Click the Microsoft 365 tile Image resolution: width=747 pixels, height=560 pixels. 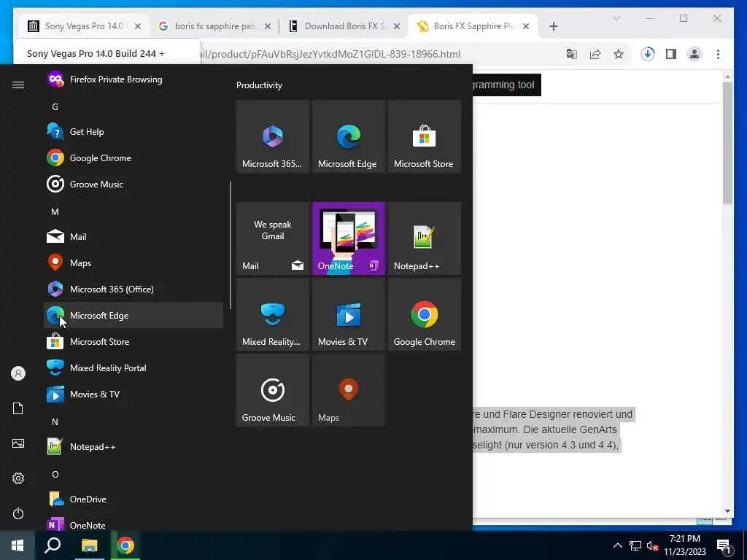(273, 136)
